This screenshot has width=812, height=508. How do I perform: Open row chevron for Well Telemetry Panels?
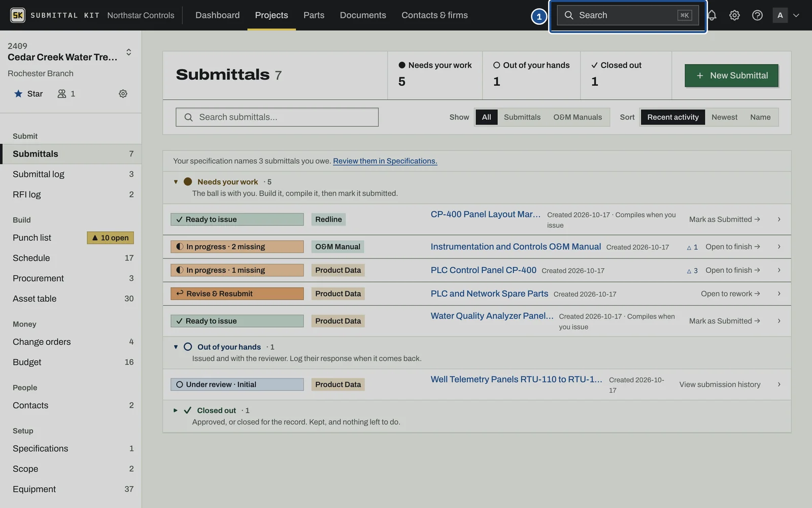[x=779, y=385]
